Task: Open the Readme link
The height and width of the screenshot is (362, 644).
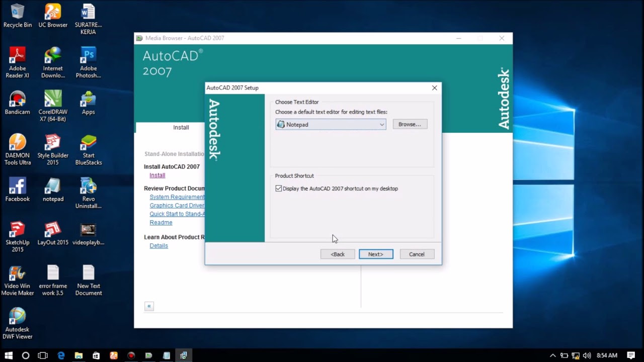Action: (161, 223)
